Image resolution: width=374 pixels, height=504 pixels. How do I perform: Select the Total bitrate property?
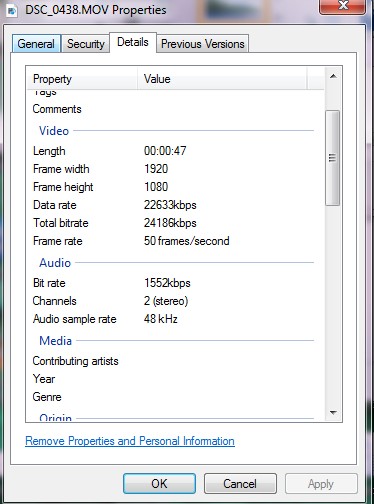point(61,223)
